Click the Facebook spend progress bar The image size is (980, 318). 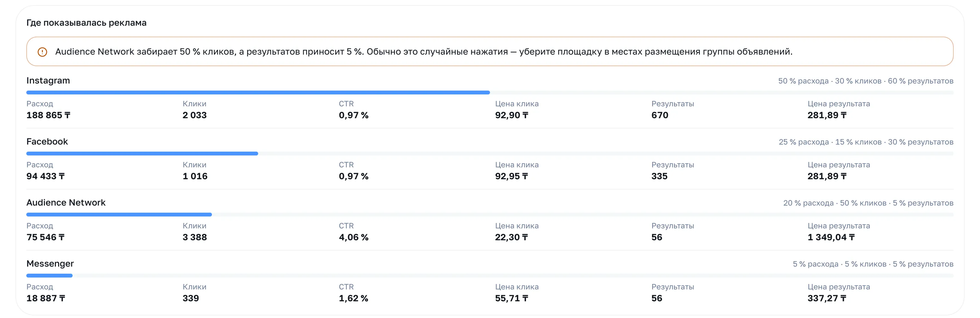tap(490, 154)
